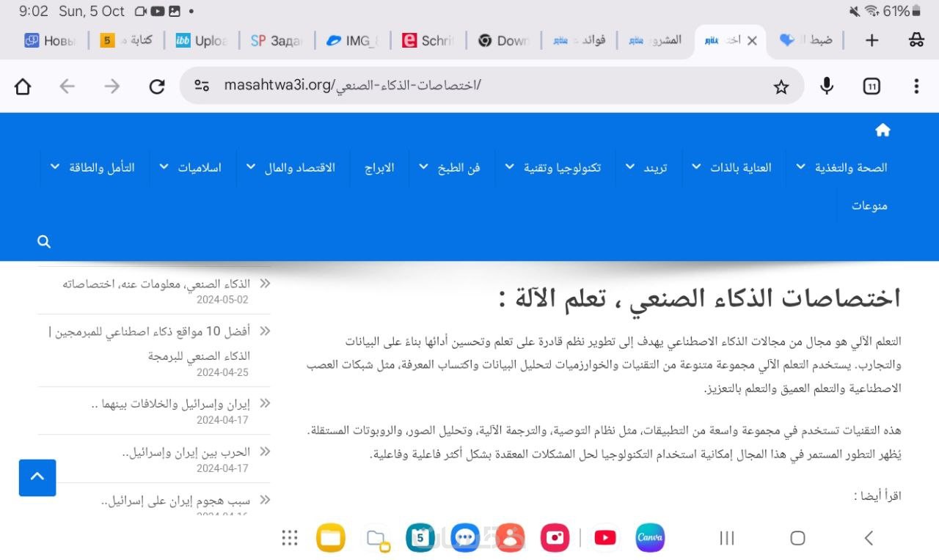Expand the تكنولوجيا وتقنية menu chevron
The height and width of the screenshot is (560, 939).
click(x=509, y=167)
